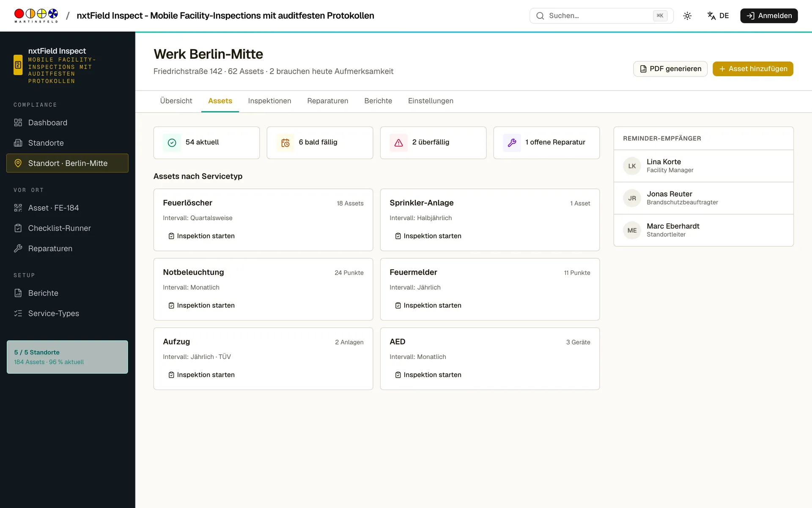Viewport: 812px width, 508px height.
Task: Start inspection for AED
Action: (x=428, y=375)
